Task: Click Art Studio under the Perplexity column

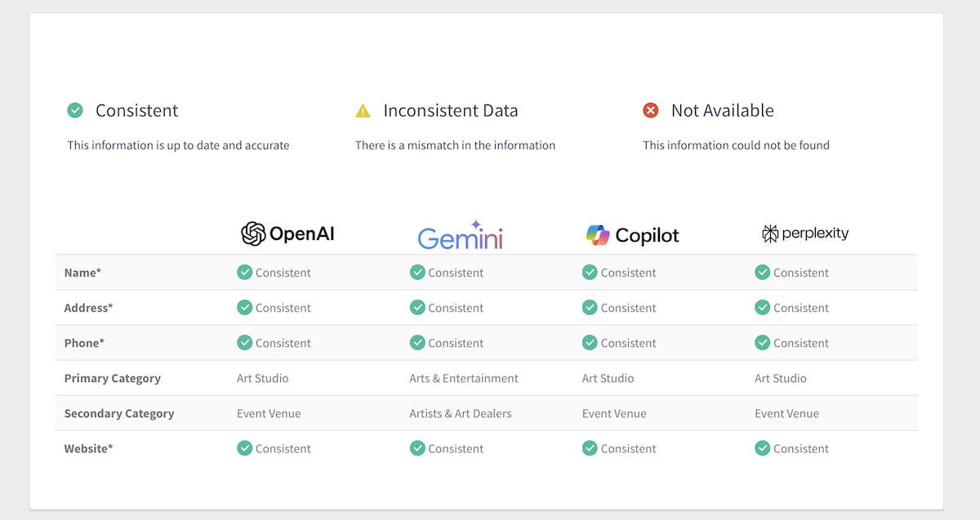Action: [781, 379]
